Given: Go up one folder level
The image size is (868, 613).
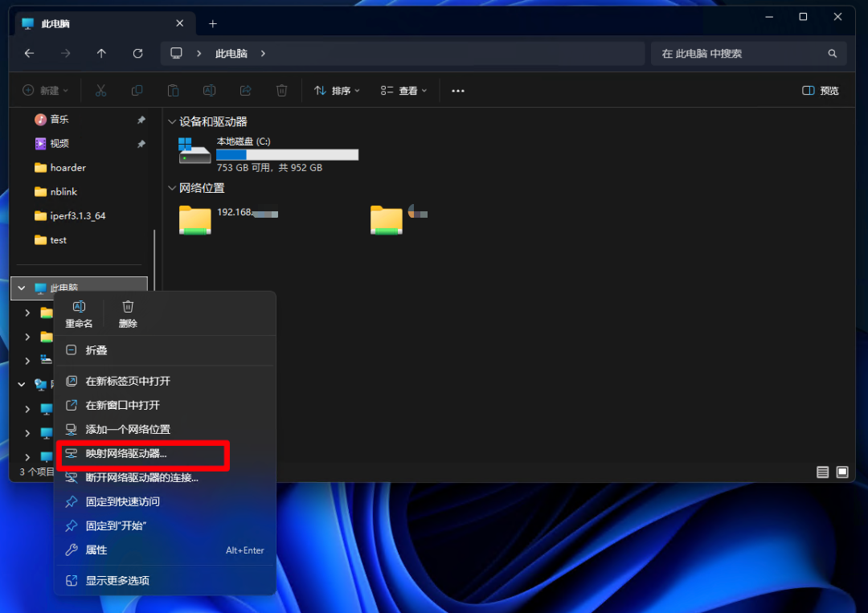Looking at the screenshot, I should click(101, 54).
